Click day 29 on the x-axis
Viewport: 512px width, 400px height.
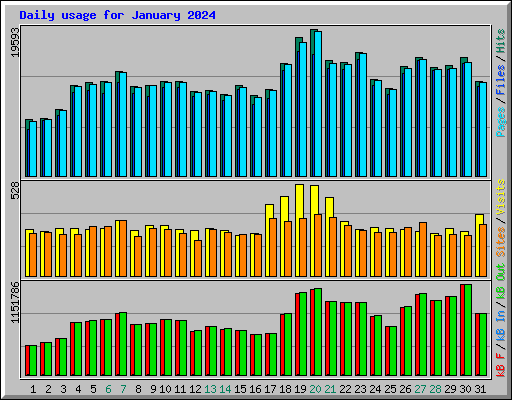point(450,389)
